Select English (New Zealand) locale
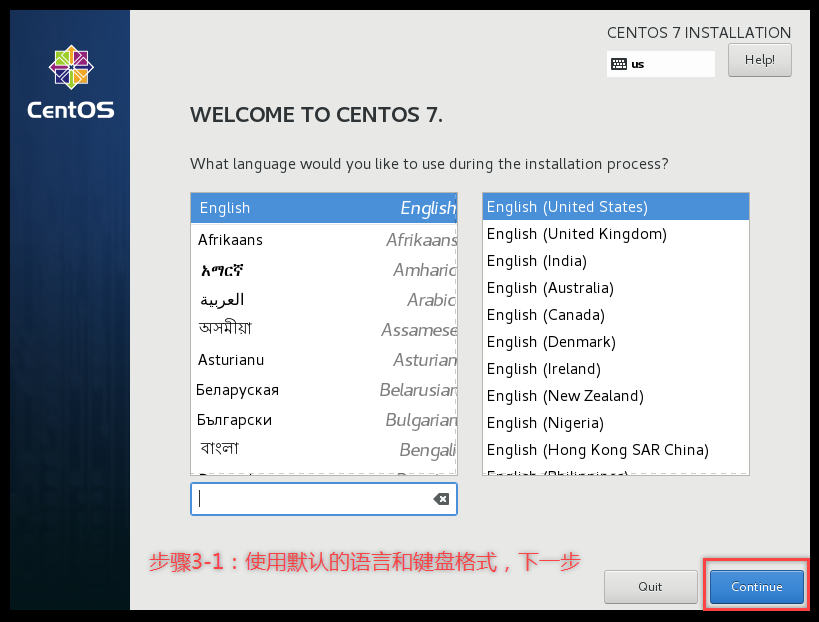Viewport: 819px width, 622px height. (x=616, y=396)
